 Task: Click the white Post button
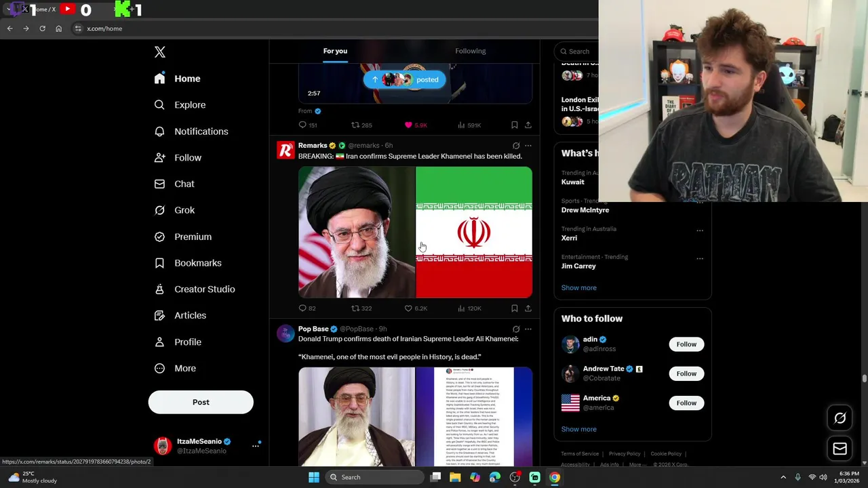click(x=201, y=402)
